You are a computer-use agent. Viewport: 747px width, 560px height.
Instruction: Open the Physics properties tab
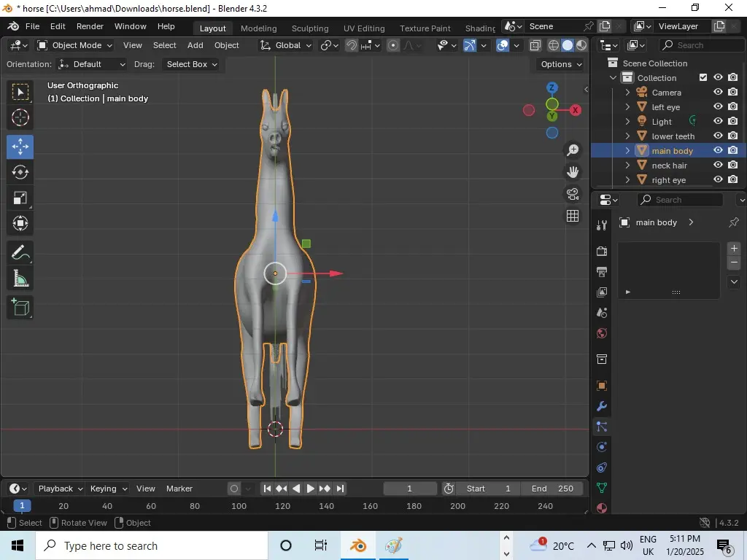pos(602,447)
